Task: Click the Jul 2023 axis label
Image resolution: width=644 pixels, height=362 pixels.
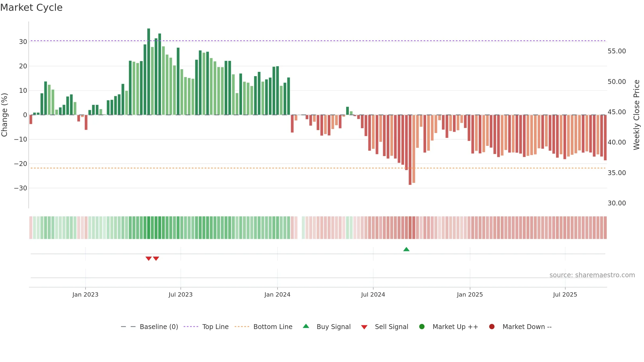Action: (181, 294)
